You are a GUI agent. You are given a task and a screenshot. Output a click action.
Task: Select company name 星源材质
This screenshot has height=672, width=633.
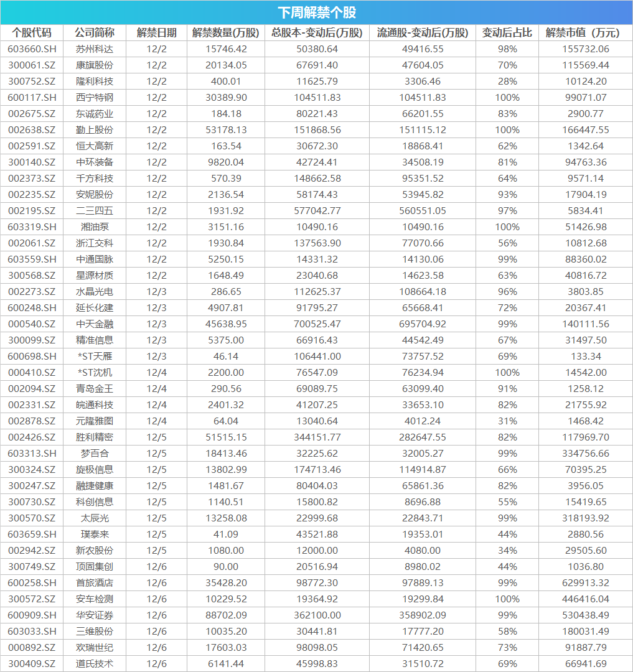[x=95, y=276]
